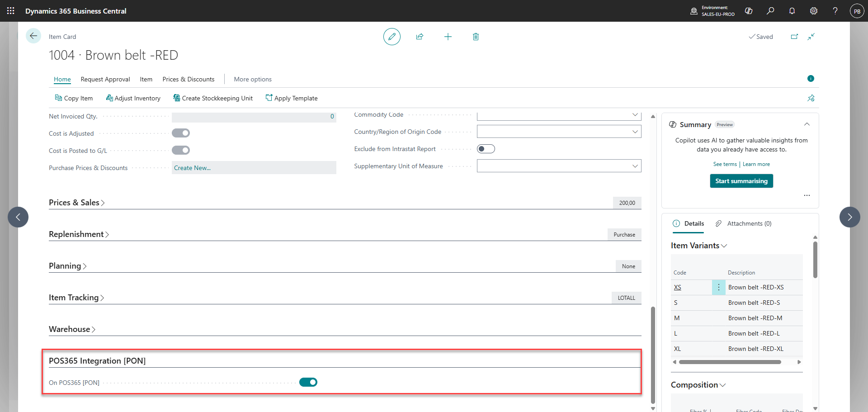Go to previous record arrow
Screen dimensions: 868x412
tap(18, 217)
